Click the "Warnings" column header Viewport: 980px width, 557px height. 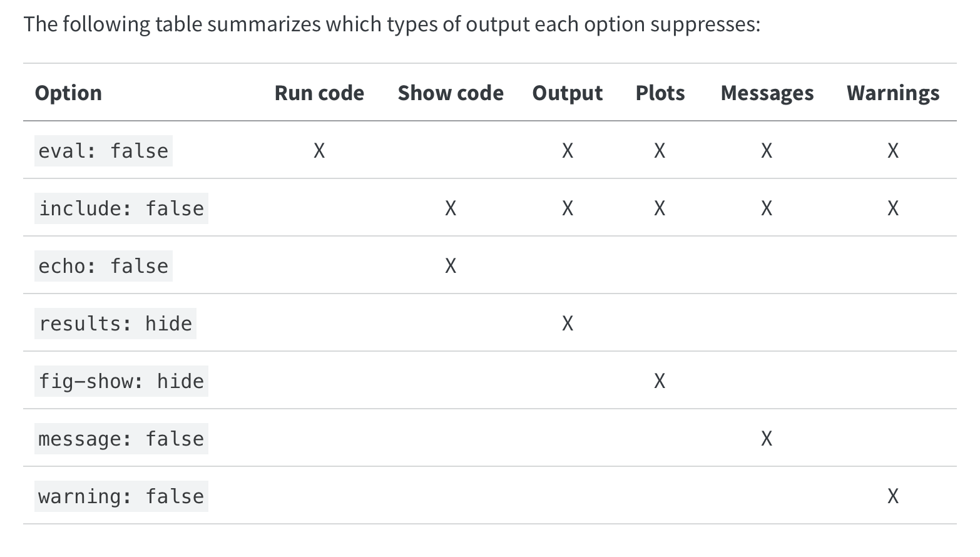[x=893, y=93]
